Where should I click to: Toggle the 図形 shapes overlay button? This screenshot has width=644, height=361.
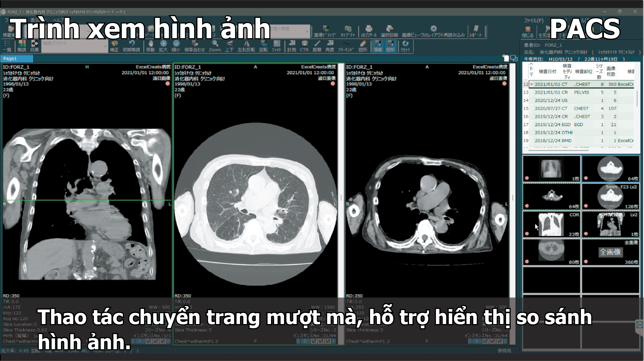[x=391, y=46]
